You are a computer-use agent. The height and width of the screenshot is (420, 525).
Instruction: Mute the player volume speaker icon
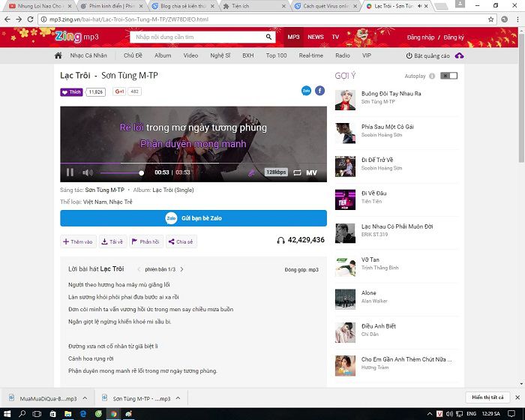tap(88, 172)
